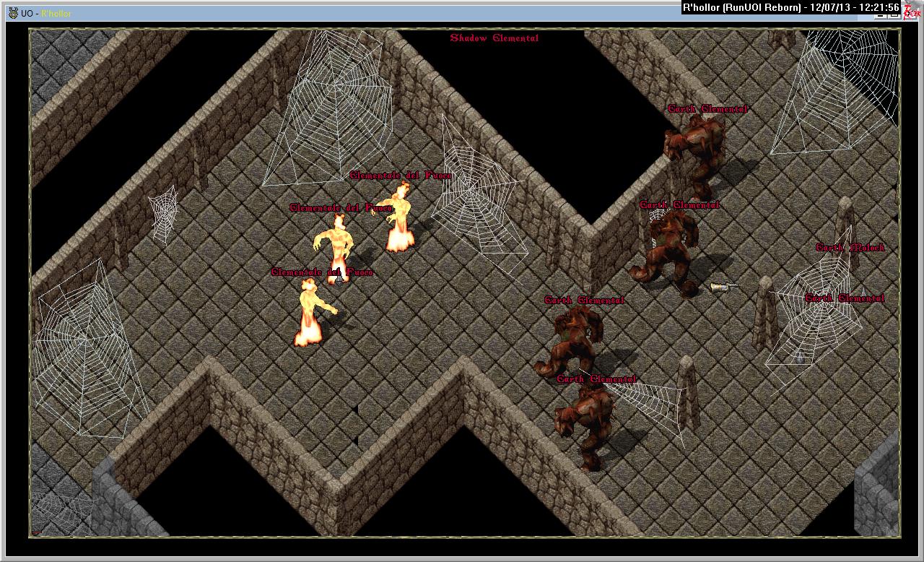Select the small spider web on the left wall

pos(164,214)
